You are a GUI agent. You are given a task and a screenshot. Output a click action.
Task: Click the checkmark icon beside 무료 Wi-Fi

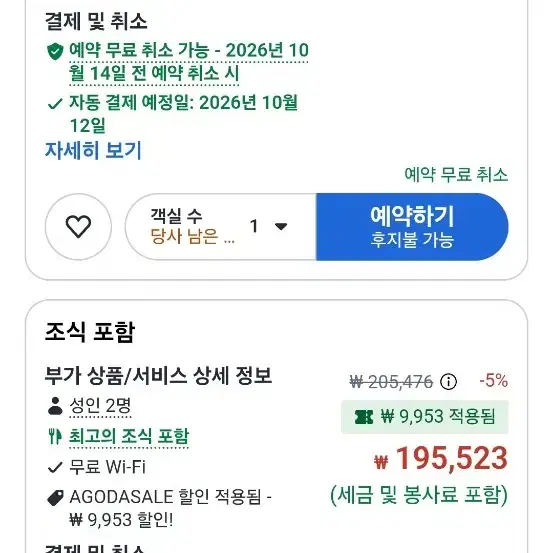point(55,468)
